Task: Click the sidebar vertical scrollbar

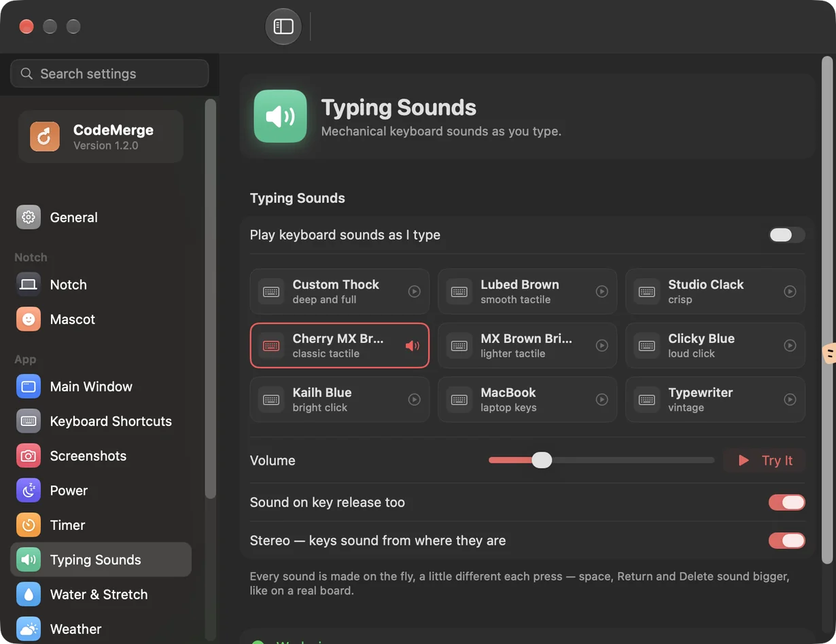Action: click(211, 299)
